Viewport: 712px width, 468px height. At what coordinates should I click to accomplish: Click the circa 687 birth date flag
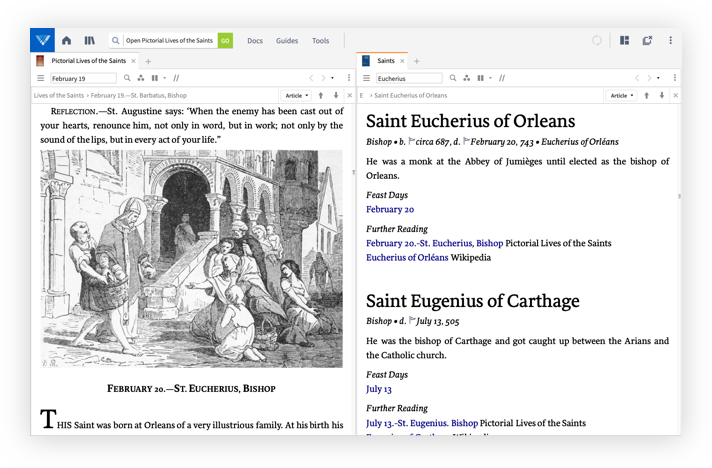[411, 141]
